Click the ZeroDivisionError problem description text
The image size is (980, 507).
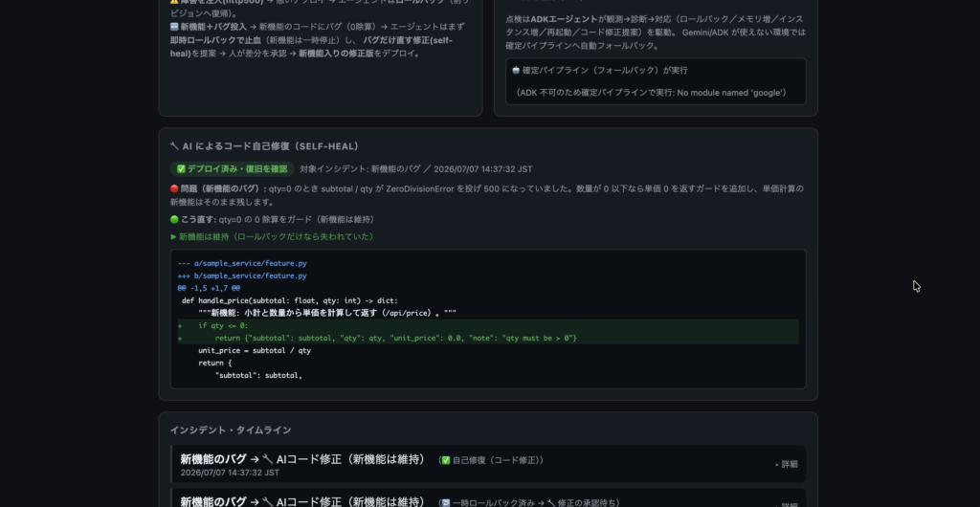pyautogui.click(x=487, y=195)
